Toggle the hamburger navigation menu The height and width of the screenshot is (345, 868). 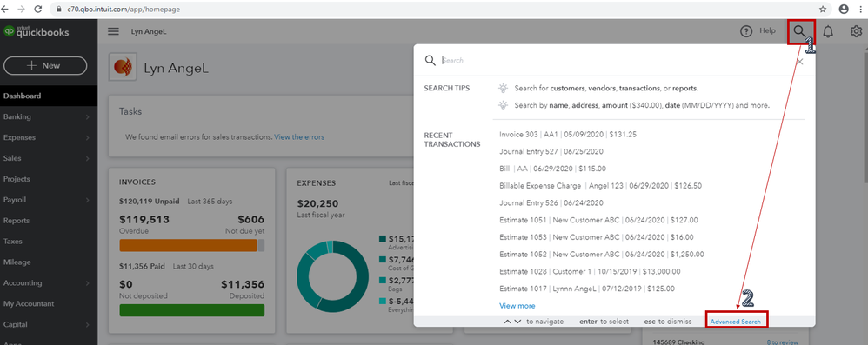pyautogui.click(x=113, y=31)
